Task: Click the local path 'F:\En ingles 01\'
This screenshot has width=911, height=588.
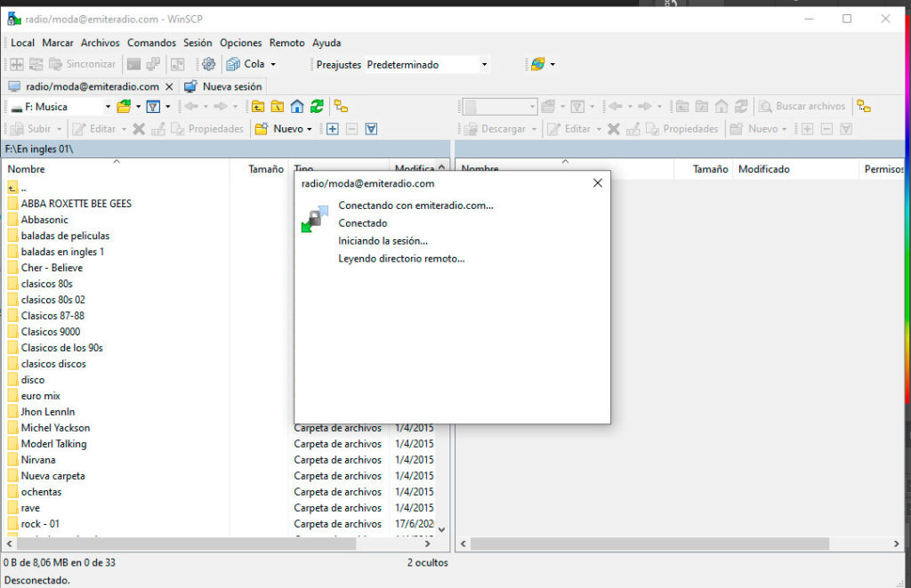Action: point(39,149)
